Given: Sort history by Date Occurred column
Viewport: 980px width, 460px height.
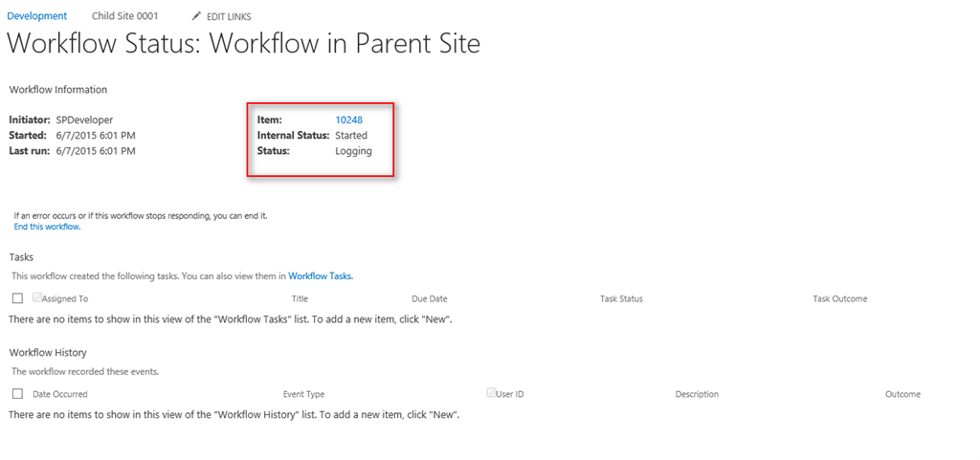Looking at the screenshot, I should 59,394.
